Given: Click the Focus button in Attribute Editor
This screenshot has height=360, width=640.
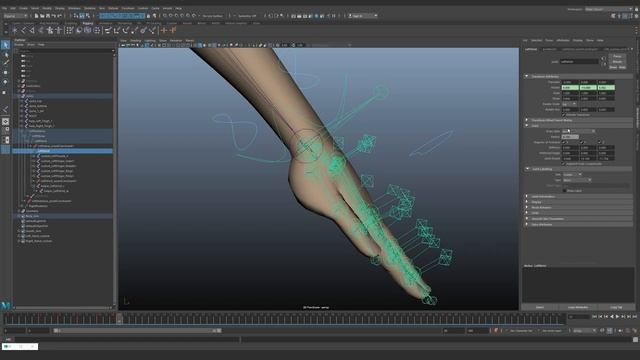Looking at the screenshot, I should tap(617, 56).
